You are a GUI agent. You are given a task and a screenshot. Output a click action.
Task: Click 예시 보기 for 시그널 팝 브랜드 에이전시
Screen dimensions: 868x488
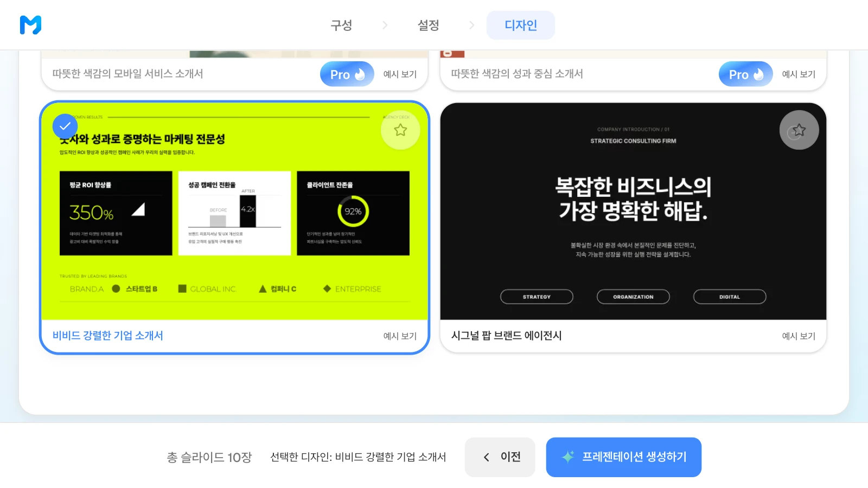click(799, 336)
